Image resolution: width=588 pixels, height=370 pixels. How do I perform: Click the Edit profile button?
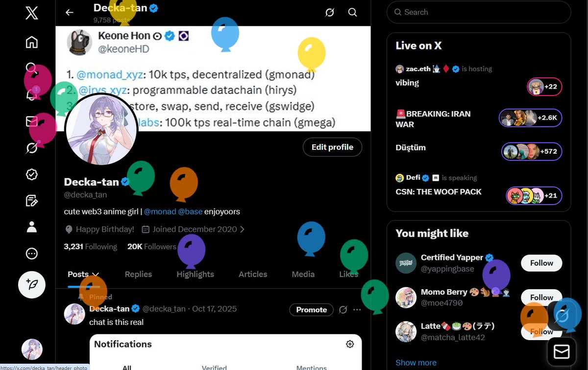[332, 147]
